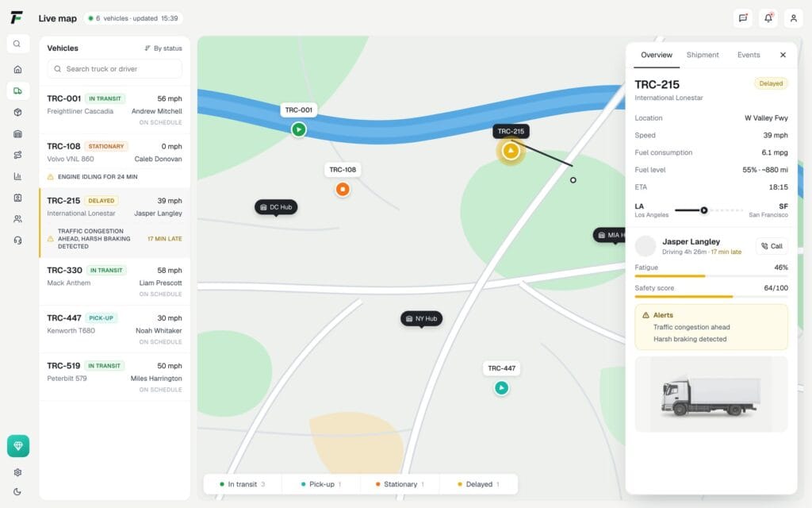Image resolution: width=812 pixels, height=508 pixels.
Task: Click the green diamond upgrade button
Action: pos(18,446)
